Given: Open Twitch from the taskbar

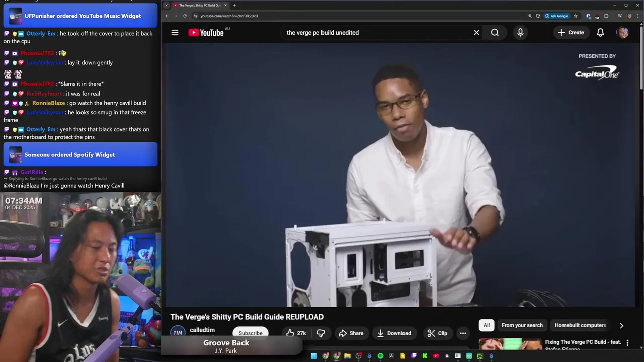Looking at the screenshot, I should point(414,356).
